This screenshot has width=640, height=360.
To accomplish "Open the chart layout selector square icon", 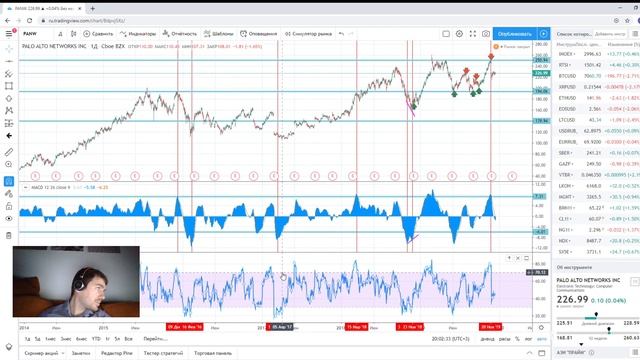I will pyautogui.click(x=446, y=33).
